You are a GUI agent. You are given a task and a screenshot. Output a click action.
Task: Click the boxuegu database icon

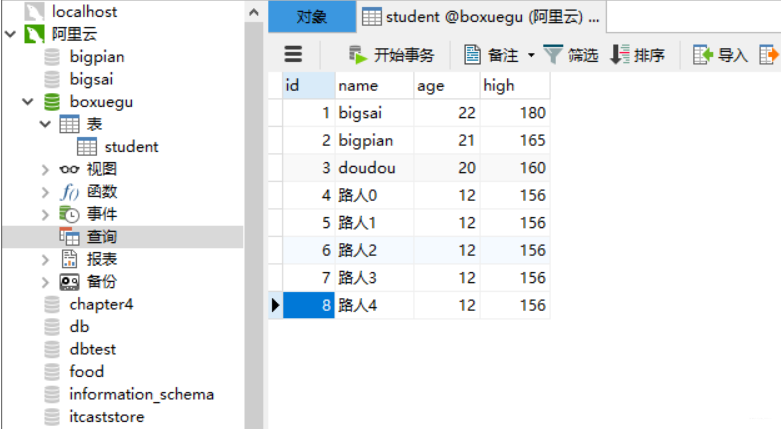[x=52, y=101]
